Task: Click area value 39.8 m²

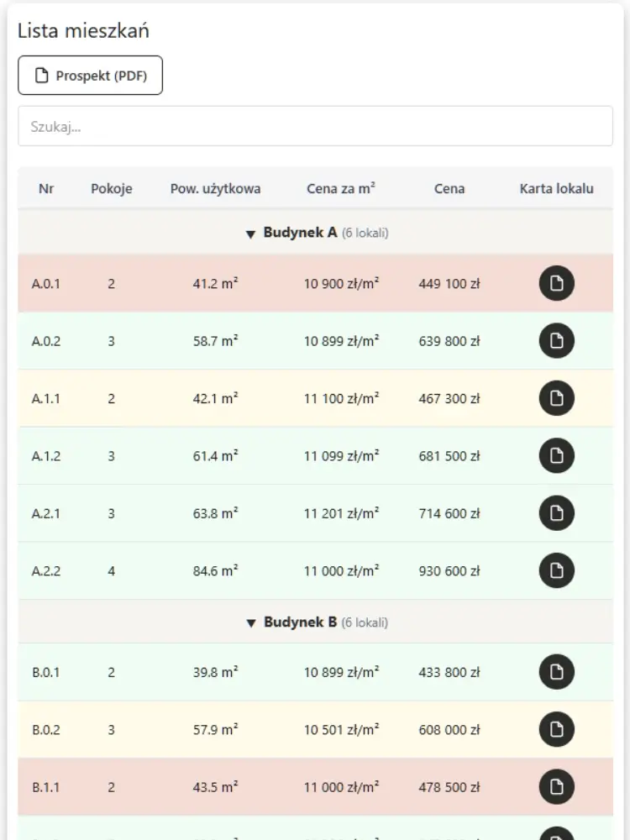Action: [215, 672]
